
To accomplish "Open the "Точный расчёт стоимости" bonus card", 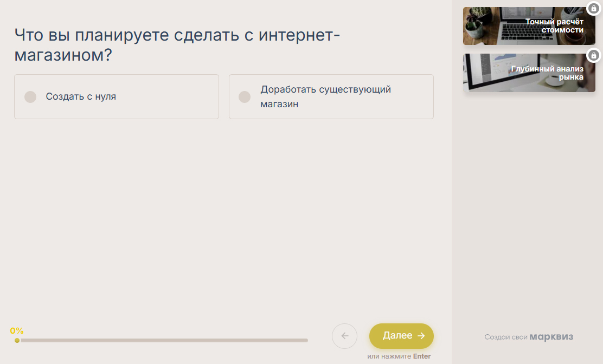I will coord(529,25).
